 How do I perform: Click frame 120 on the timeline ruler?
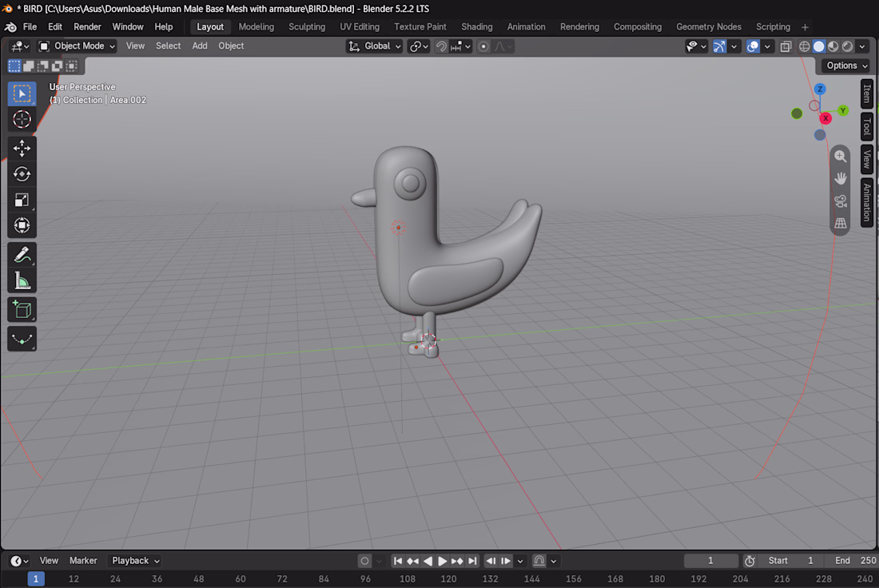click(448, 579)
